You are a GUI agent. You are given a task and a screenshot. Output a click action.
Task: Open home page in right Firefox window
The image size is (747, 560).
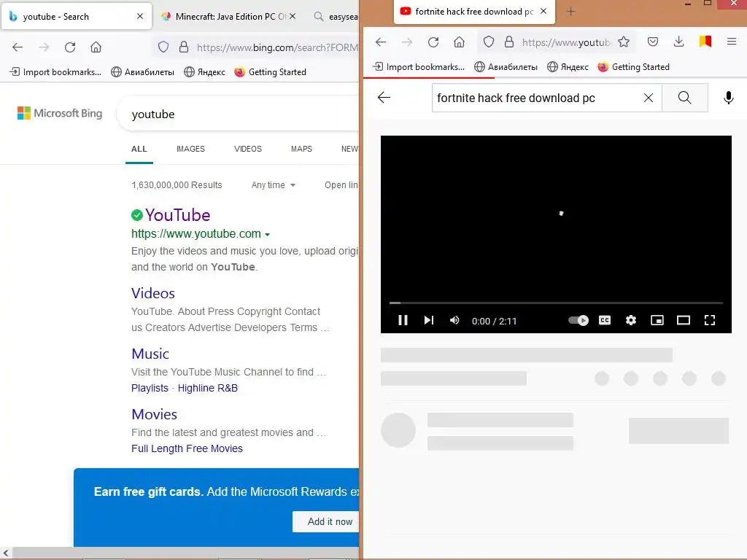point(459,42)
